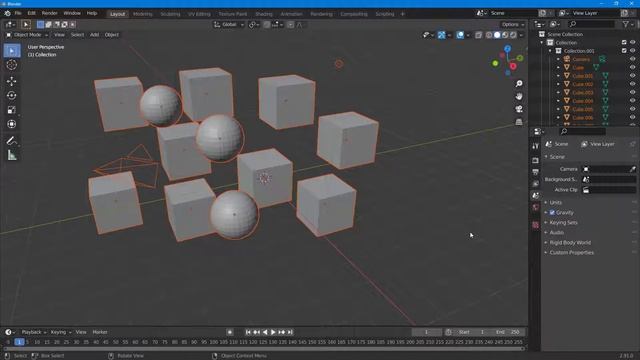Switch to Shading workspace tab
The height and width of the screenshot is (360, 640).
264,14
